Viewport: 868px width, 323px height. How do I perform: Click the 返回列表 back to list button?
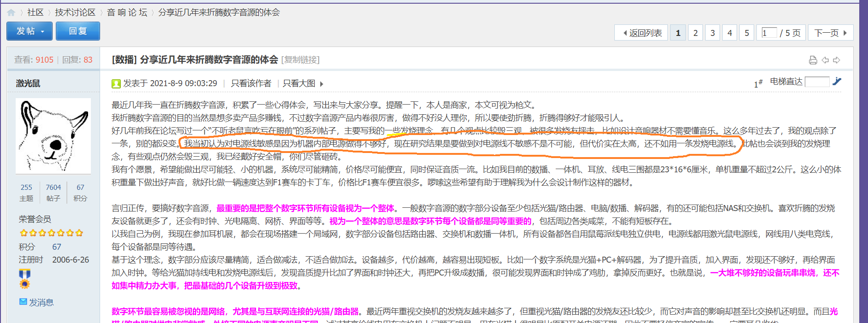tap(642, 33)
